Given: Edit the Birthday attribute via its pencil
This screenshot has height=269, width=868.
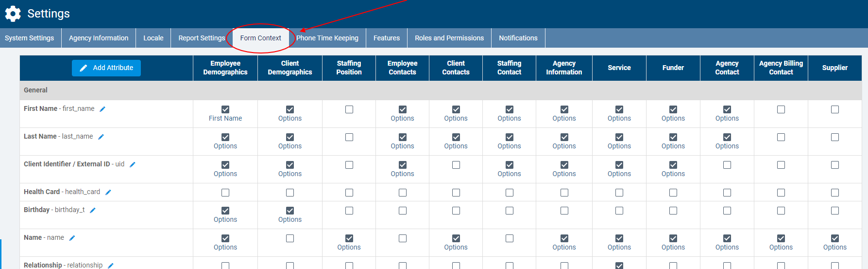Looking at the screenshot, I should tap(93, 210).
